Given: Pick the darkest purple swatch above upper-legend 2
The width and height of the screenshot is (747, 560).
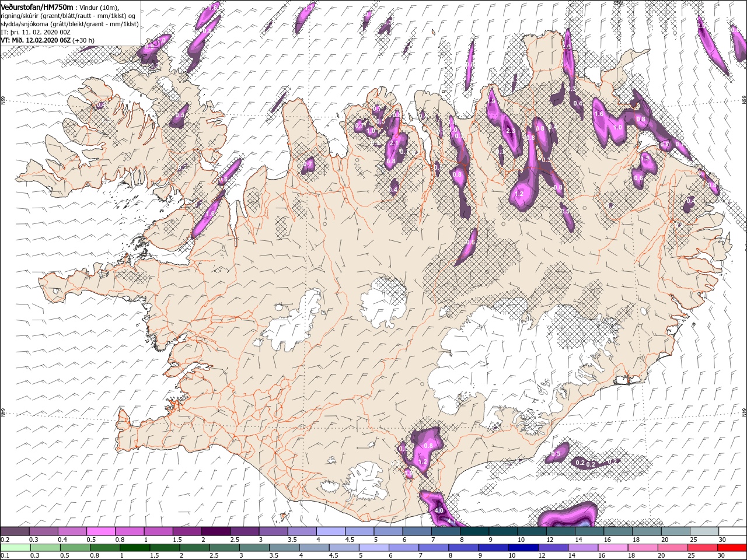Looking at the screenshot, I should pos(216,531).
